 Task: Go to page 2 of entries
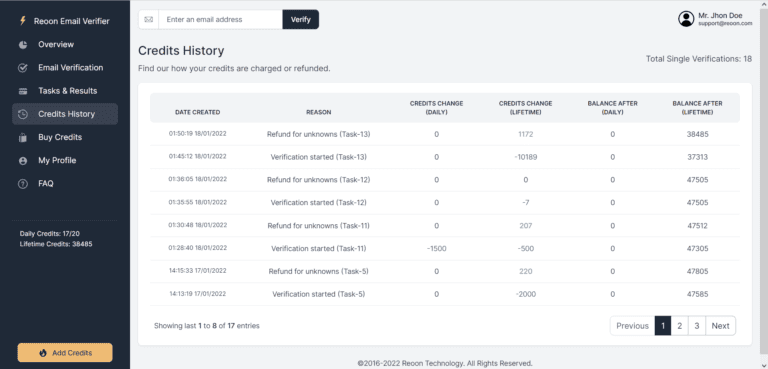[679, 326]
